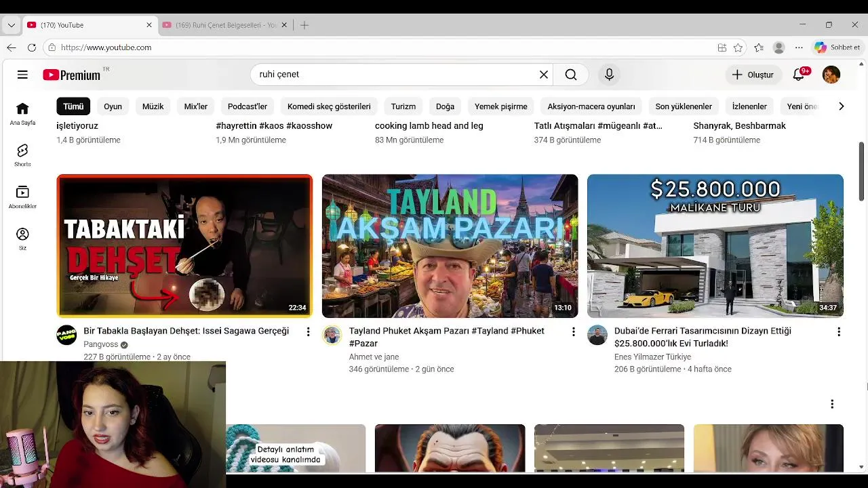This screenshot has height=488, width=868.
Task: Open the Tabaktaki Dehşet video thumbnail
Action: pos(184,246)
